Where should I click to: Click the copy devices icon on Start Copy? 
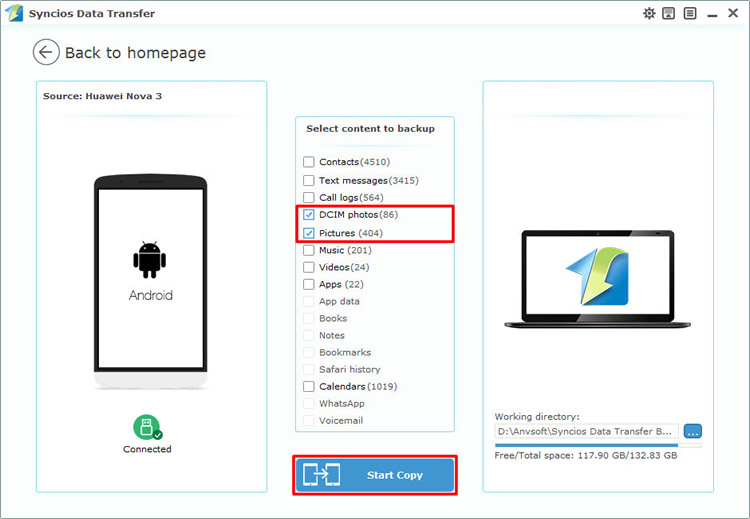click(x=321, y=475)
